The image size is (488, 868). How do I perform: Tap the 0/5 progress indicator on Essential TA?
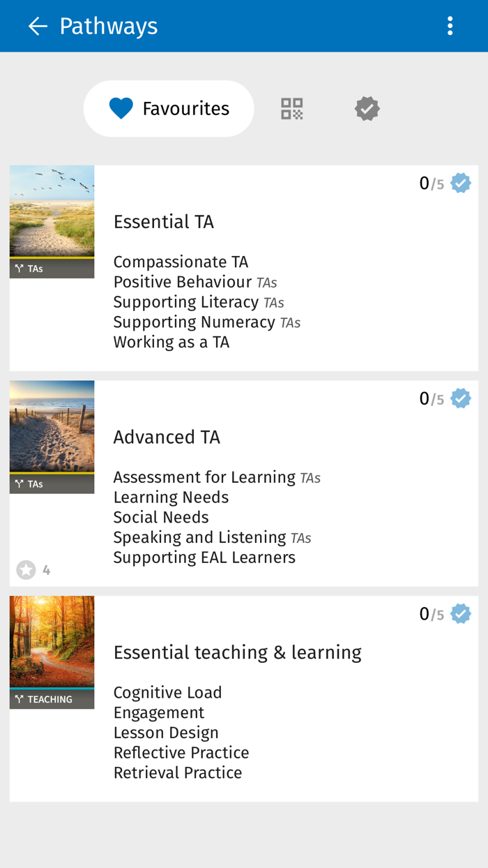pyautogui.click(x=430, y=182)
